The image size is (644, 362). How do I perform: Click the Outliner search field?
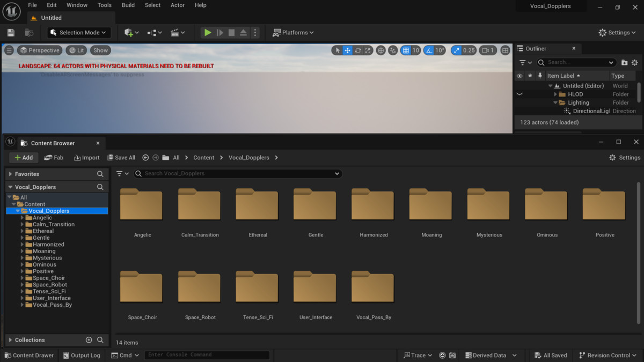(x=576, y=62)
